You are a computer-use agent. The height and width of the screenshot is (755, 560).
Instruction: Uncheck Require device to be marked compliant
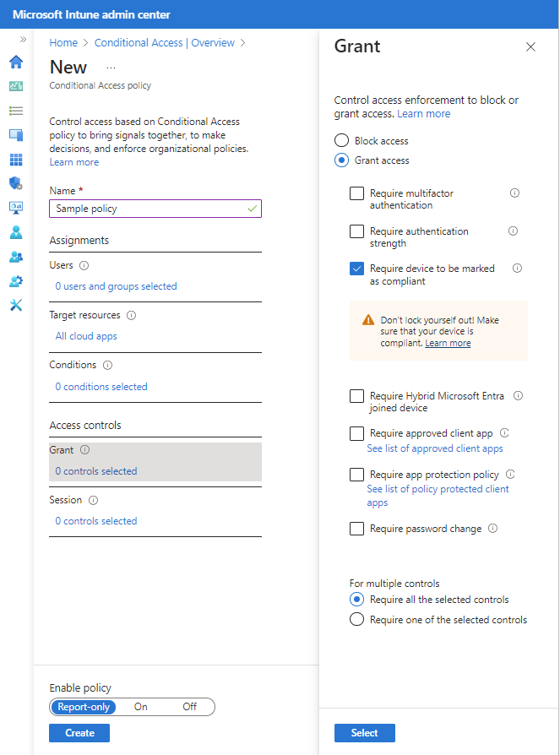click(356, 269)
